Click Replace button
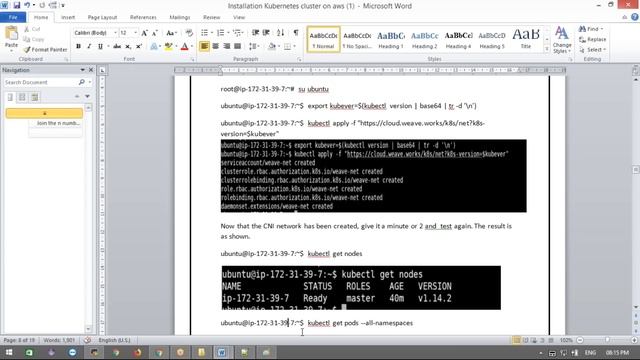 point(592,40)
